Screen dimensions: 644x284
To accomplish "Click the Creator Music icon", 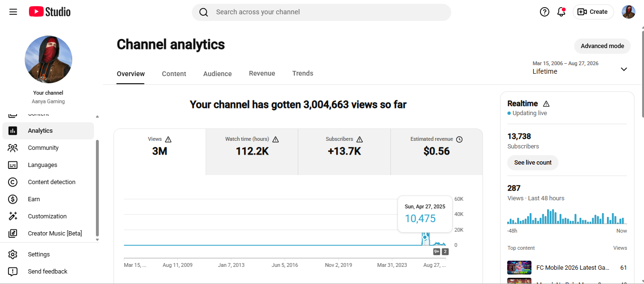I will click(13, 234).
